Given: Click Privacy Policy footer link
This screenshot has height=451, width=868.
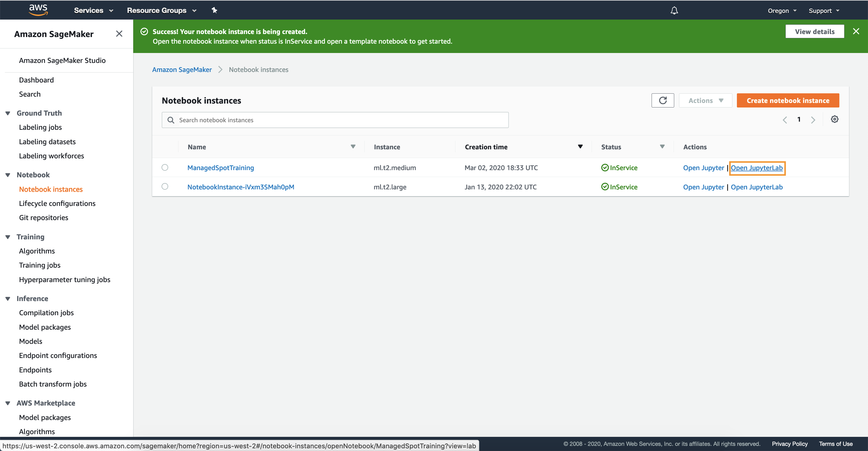Looking at the screenshot, I should click(x=790, y=443).
